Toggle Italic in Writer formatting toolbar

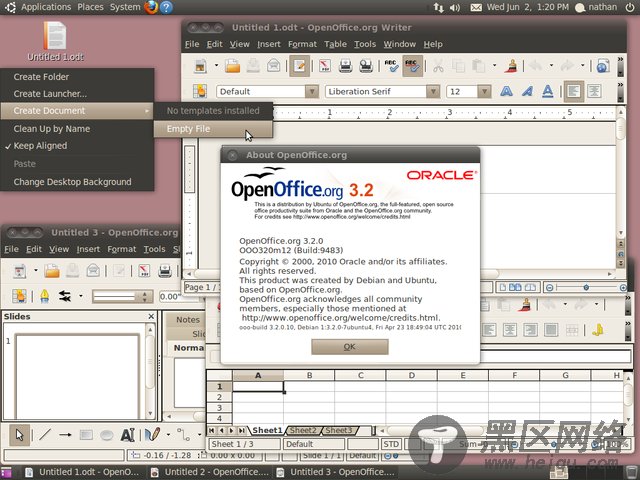click(527, 91)
